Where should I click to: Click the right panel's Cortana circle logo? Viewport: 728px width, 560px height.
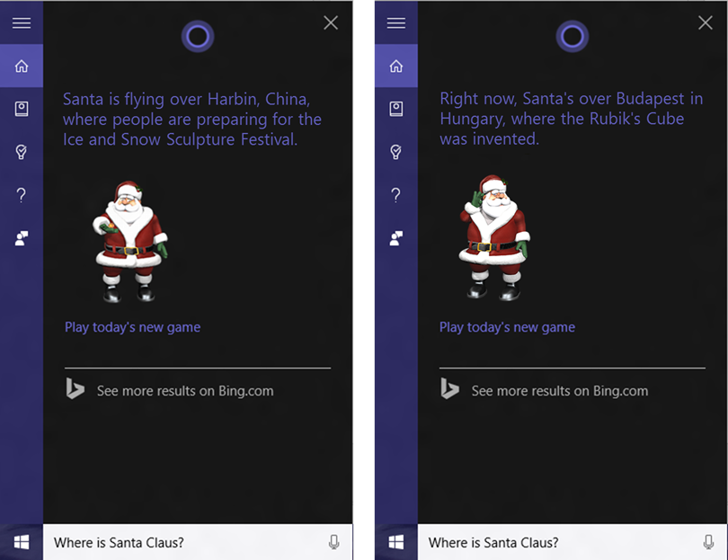[x=573, y=37]
